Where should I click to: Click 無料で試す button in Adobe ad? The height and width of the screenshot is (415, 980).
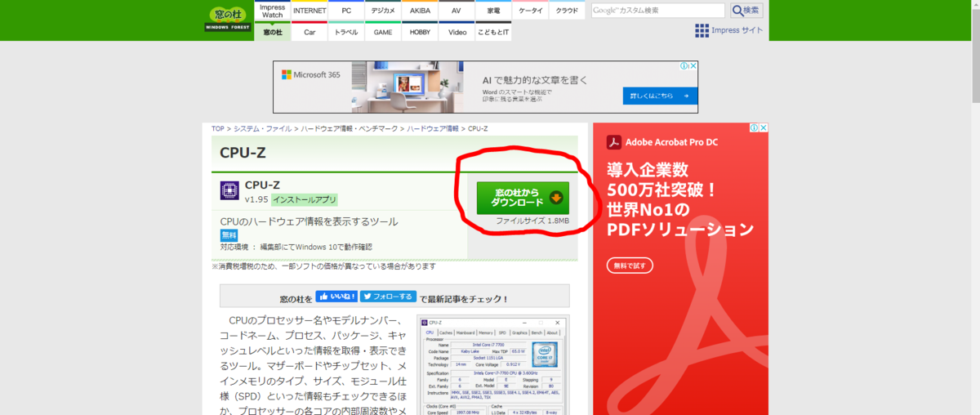tap(630, 266)
